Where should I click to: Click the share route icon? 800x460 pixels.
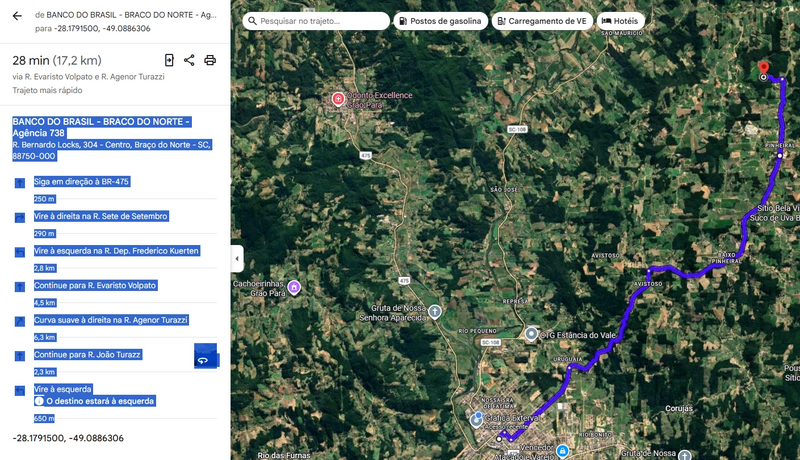click(189, 60)
